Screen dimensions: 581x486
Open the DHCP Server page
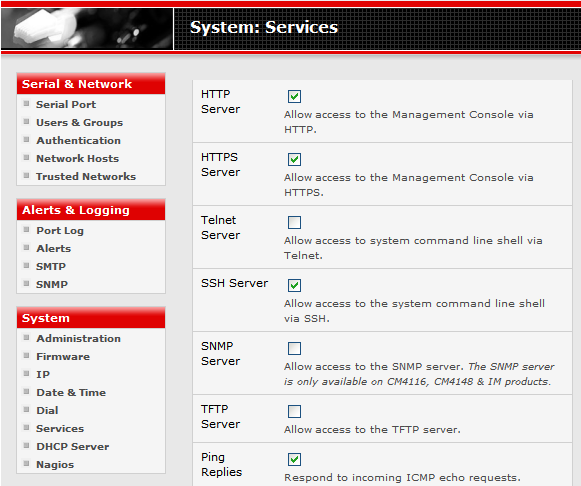tap(73, 446)
